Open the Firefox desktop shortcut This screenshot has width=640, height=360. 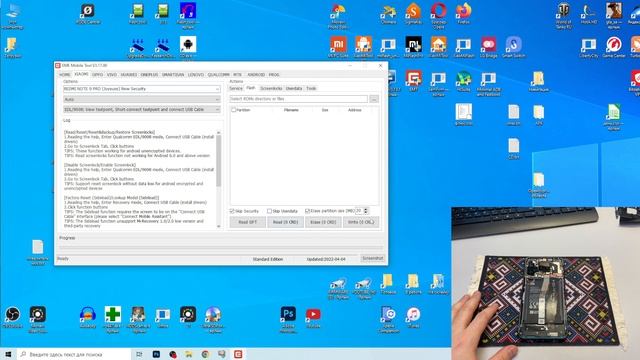point(463,13)
